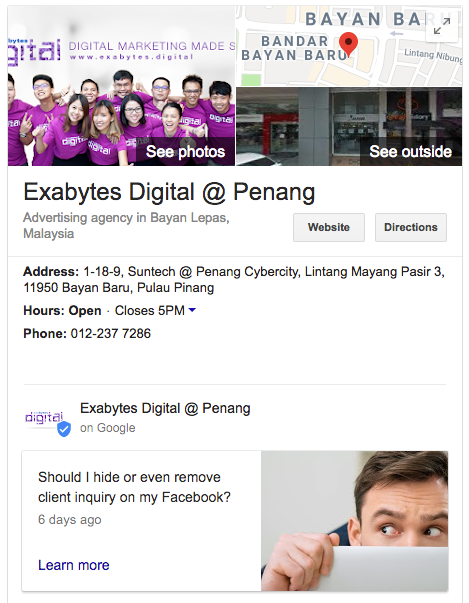The image size is (469, 603).
Task: Call the phone number 012-237 7286
Action: [111, 333]
